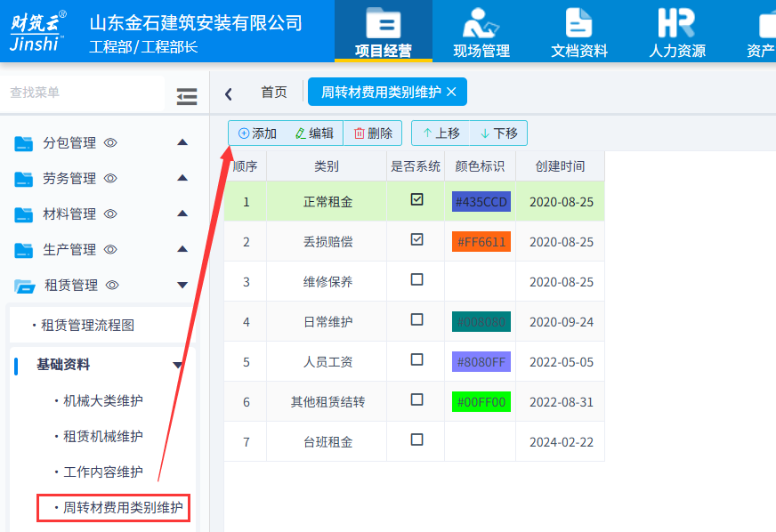Click the 创建时间 column header
The width and height of the screenshot is (776, 532).
click(x=561, y=166)
